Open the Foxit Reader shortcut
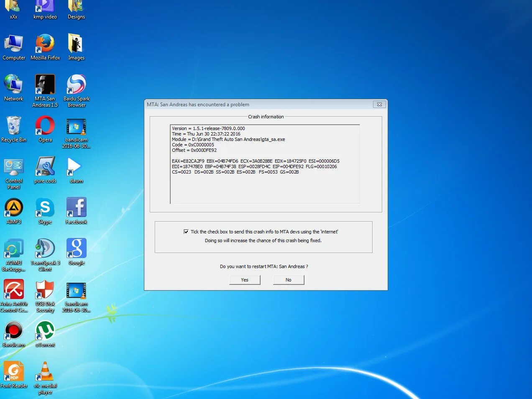Viewport: 532px width, 399px height. tap(14, 375)
